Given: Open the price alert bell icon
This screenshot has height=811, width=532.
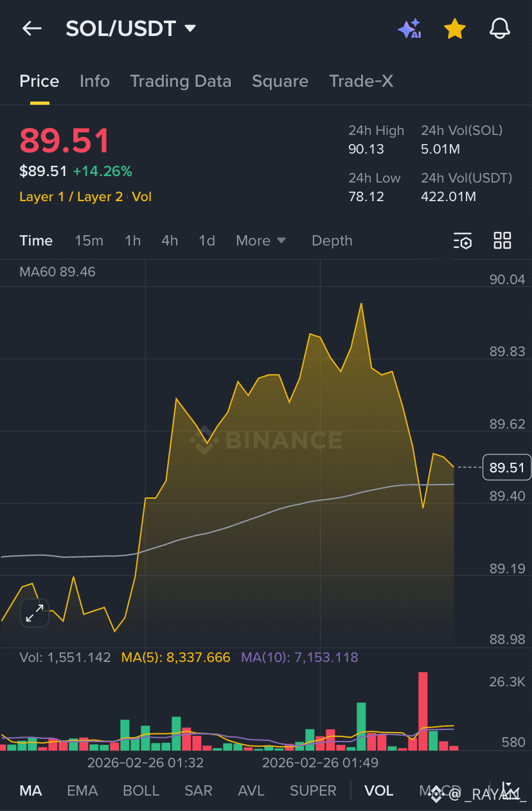Looking at the screenshot, I should (500, 28).
